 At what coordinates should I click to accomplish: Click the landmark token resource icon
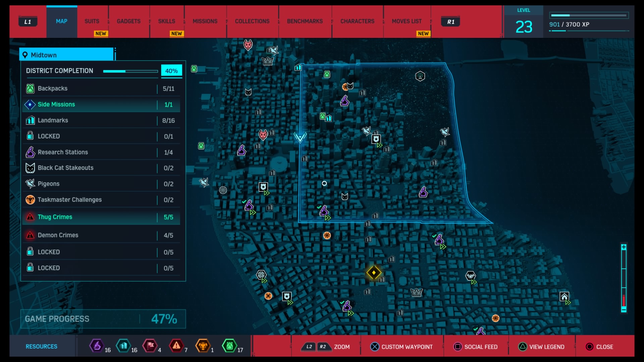[x=123, y=346]
